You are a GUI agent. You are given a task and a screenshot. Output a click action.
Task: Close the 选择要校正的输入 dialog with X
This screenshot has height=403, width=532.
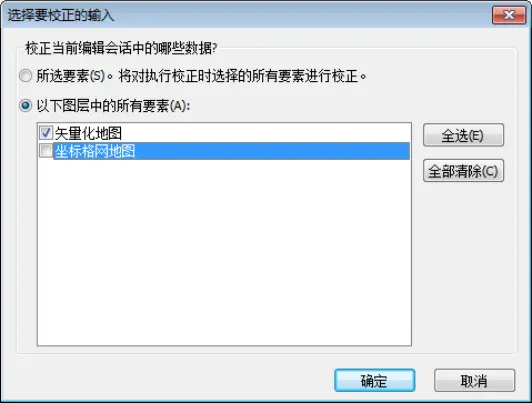(x=509, y=15)
